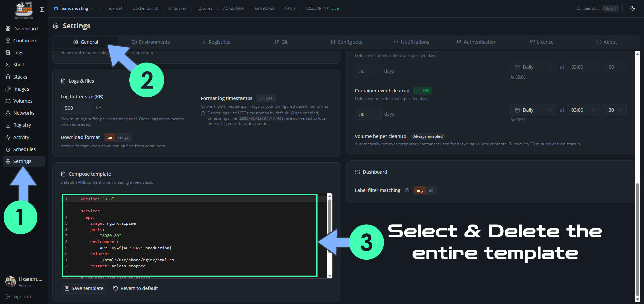Click 'version: "3.8"' line in editor

point(97,199)
